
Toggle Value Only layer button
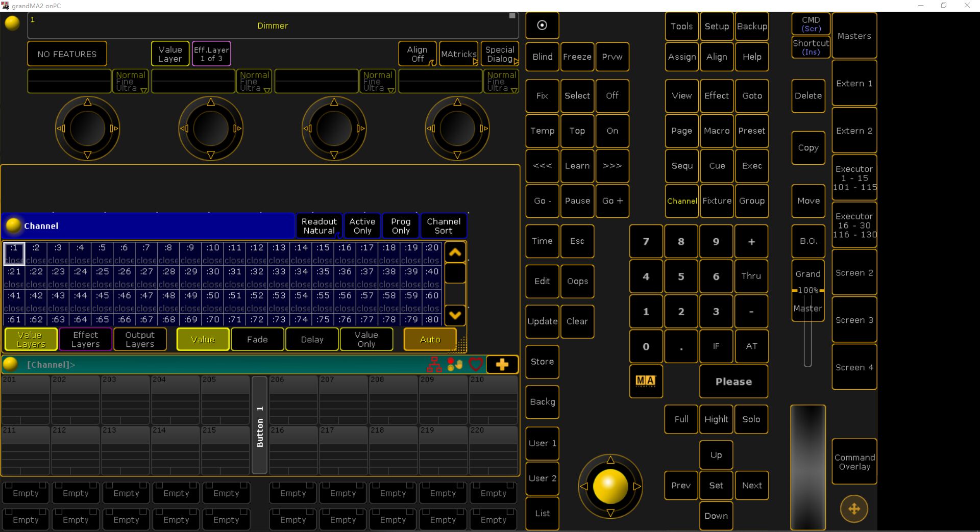[x=366, y=339]
